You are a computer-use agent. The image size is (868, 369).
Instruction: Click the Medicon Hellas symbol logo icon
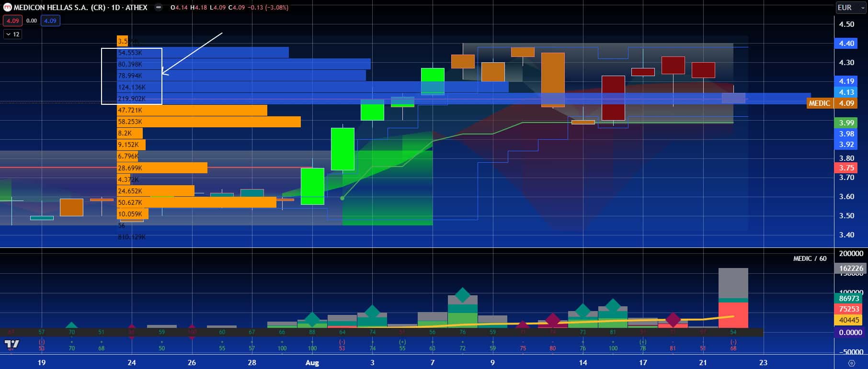pos(8,8)
